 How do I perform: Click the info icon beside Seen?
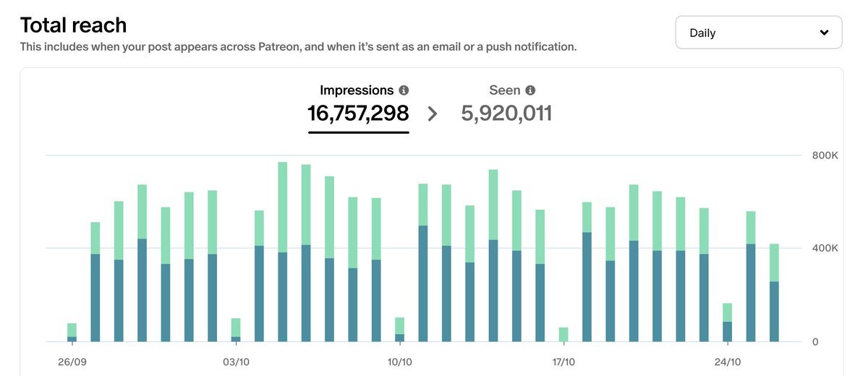click(x=530, y=90)
